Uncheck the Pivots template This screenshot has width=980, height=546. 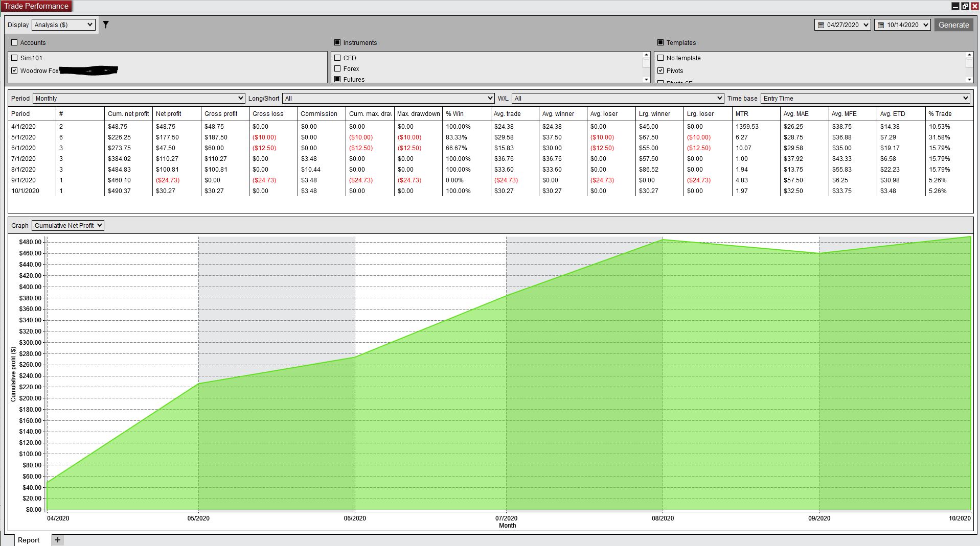pyautogui.click(x=660, y=70)
